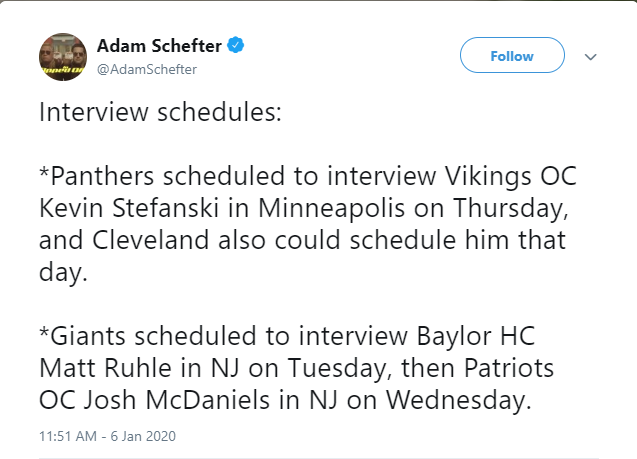The height and width of the screenshot is (459, 637).
Task: Expand the tweet options chevron
Action: pos(590,56)
